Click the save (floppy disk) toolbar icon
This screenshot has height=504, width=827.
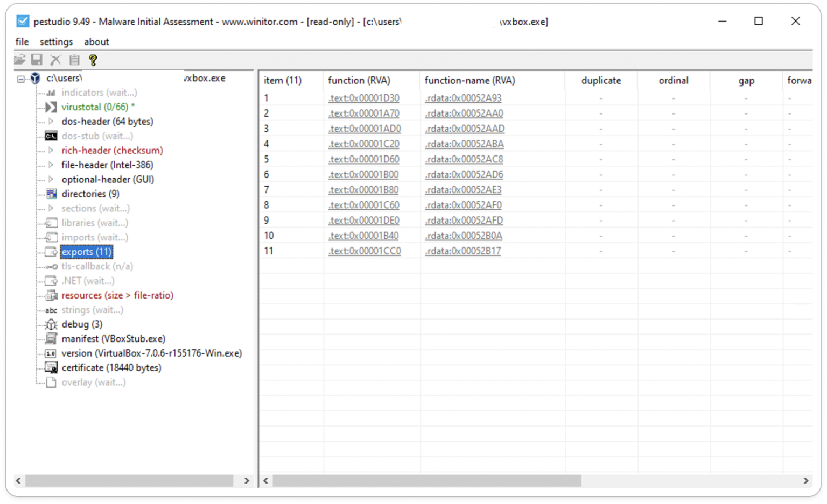click(37, 60)
